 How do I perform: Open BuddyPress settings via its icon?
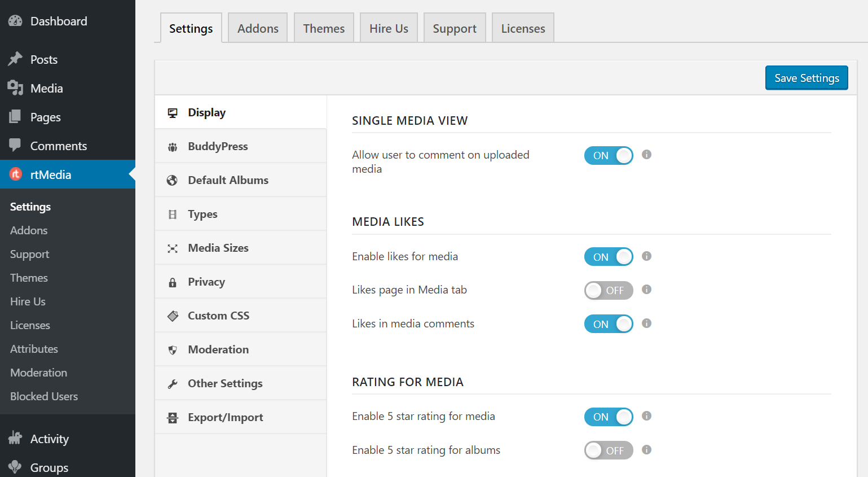tap(172, 146)
